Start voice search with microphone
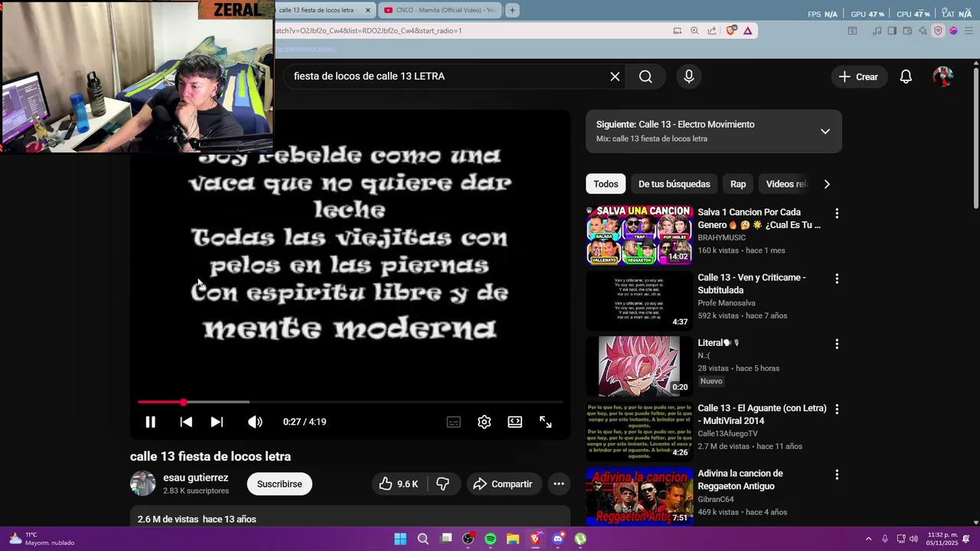The height and width of the screenshot is (551, 980). [x=689, y=77]
